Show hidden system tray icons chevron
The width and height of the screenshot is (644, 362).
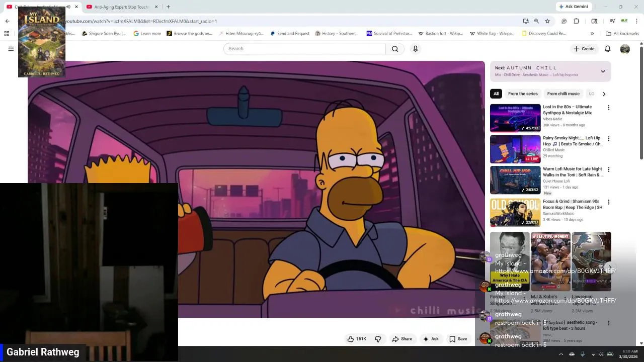(x=561, y=354)
